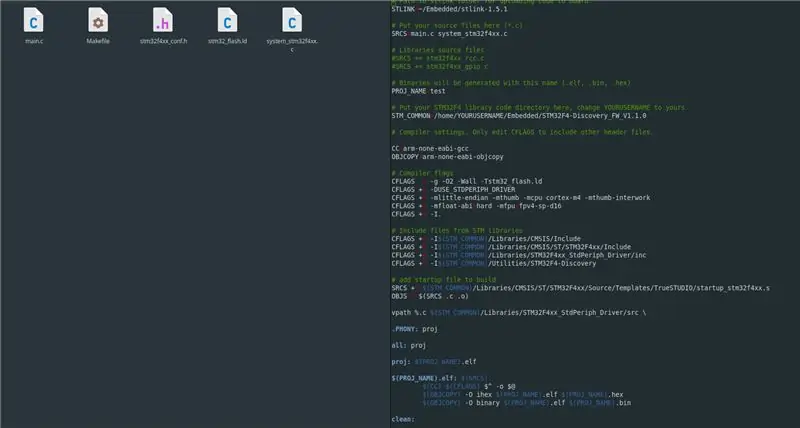Click the 'Compiler settings' comment line
This screenshot has height=428, width=800.
point(522,132)
